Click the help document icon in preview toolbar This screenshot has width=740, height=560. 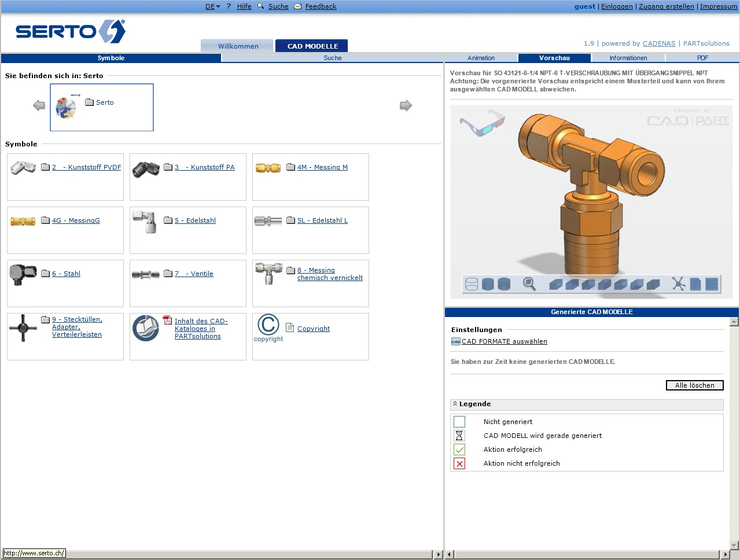695,284
